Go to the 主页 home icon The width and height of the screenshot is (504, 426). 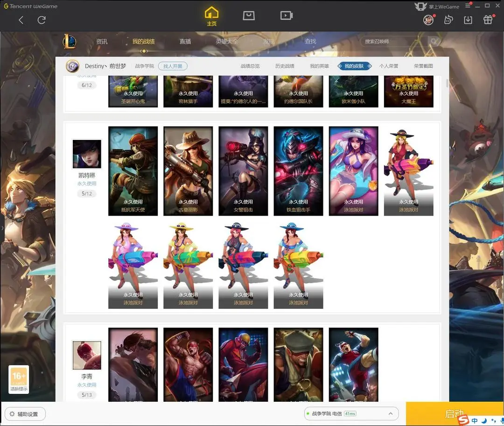(x=211, y=16)
